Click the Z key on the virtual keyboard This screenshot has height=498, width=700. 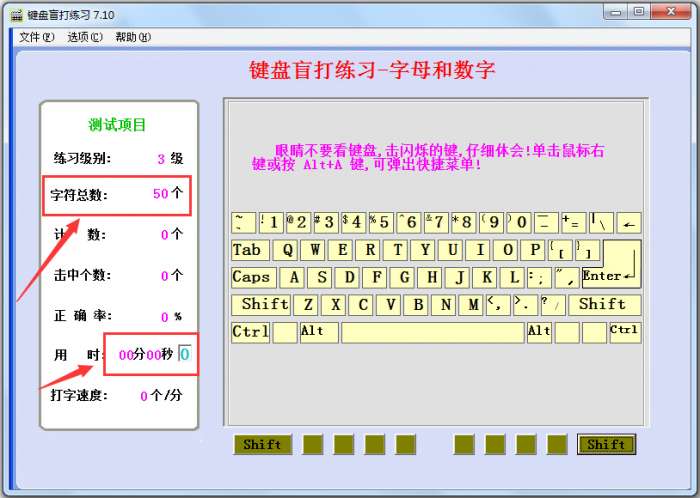[307, 305]
